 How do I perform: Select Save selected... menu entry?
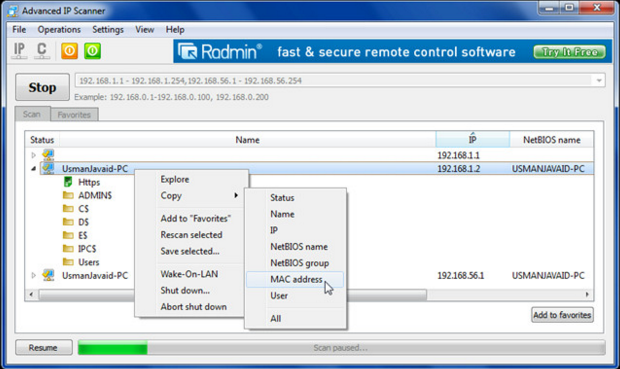[191, 251]
